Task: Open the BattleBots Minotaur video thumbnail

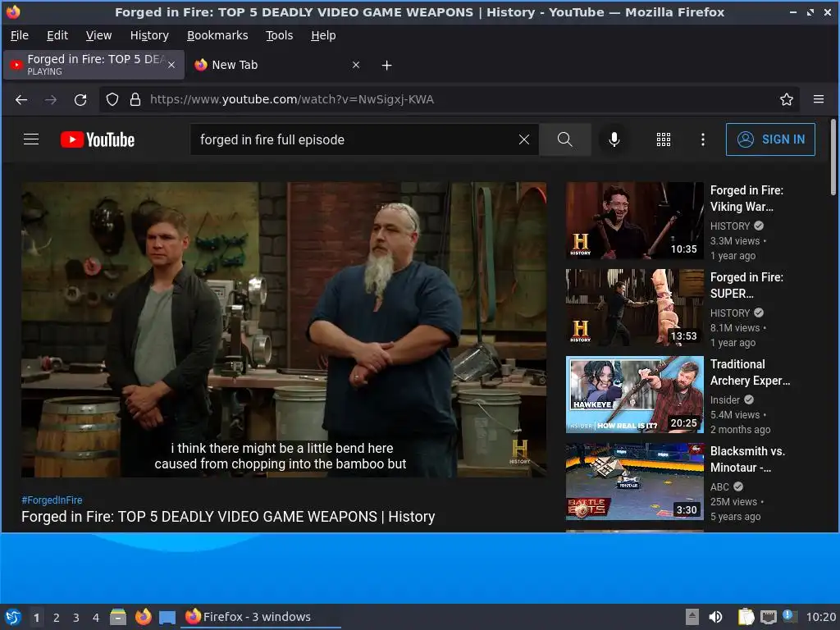Action: click(x=635, y=481)
